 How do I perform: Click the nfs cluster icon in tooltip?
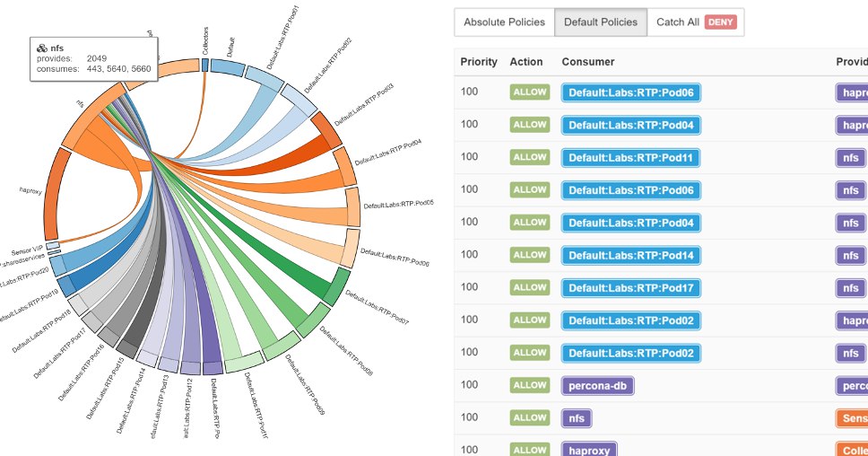click(x=41, y=48)
